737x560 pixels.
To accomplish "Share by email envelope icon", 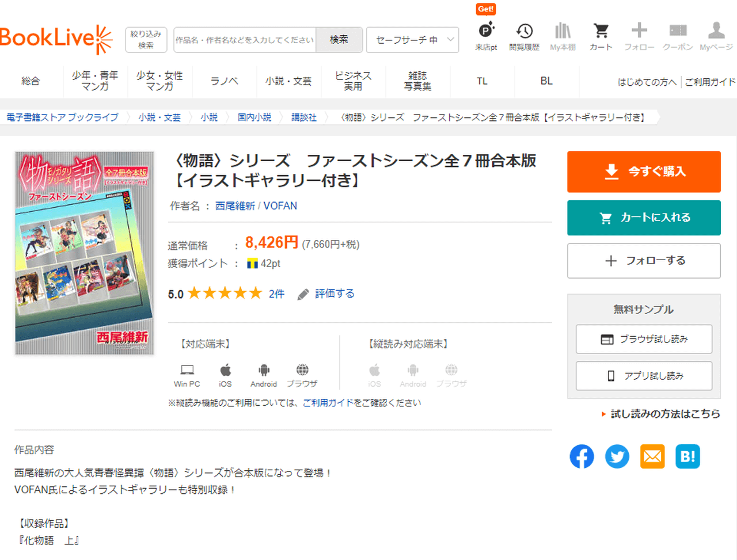I will pos(652,456).
